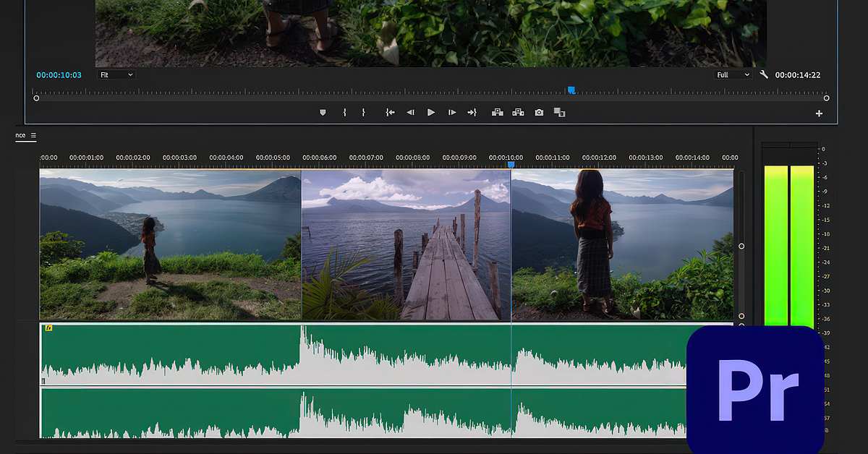Select the Mark Out icon

click(x=364, y=112)
